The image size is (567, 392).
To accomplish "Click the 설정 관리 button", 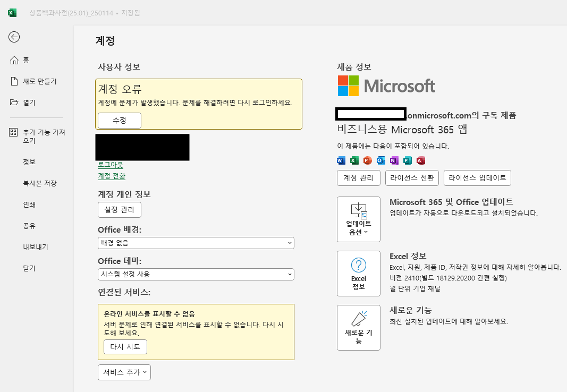I will 120,210.
